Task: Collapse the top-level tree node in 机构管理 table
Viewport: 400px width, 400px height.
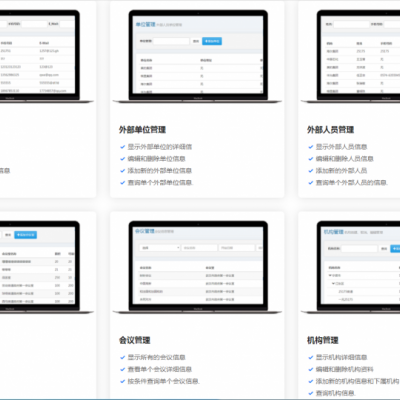Action: (x=330, y=275)
